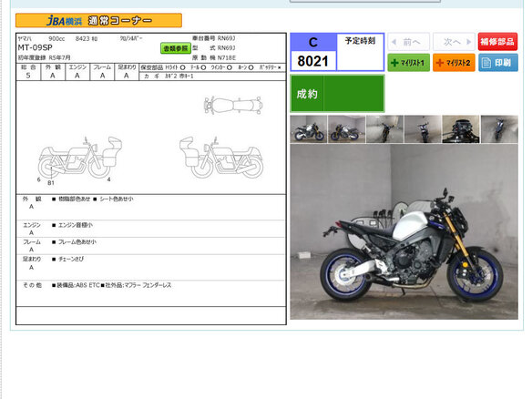Select the third thumbnail showing front view

pos(384,129)
